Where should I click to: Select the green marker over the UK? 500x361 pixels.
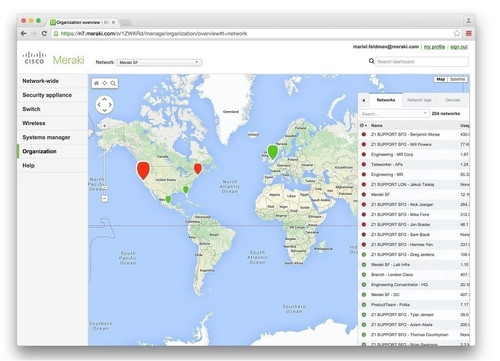(x=273, y=152)
